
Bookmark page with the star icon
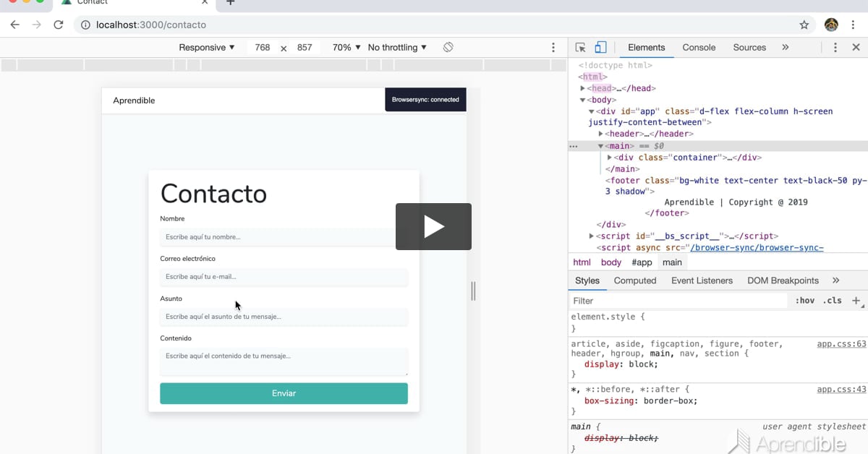tap(804, 25)
